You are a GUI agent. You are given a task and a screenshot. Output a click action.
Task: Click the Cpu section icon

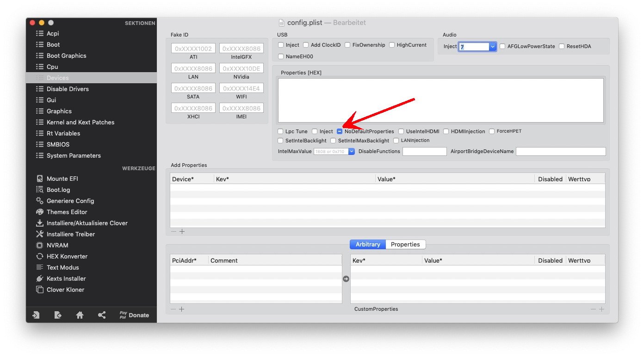[40, 67]
